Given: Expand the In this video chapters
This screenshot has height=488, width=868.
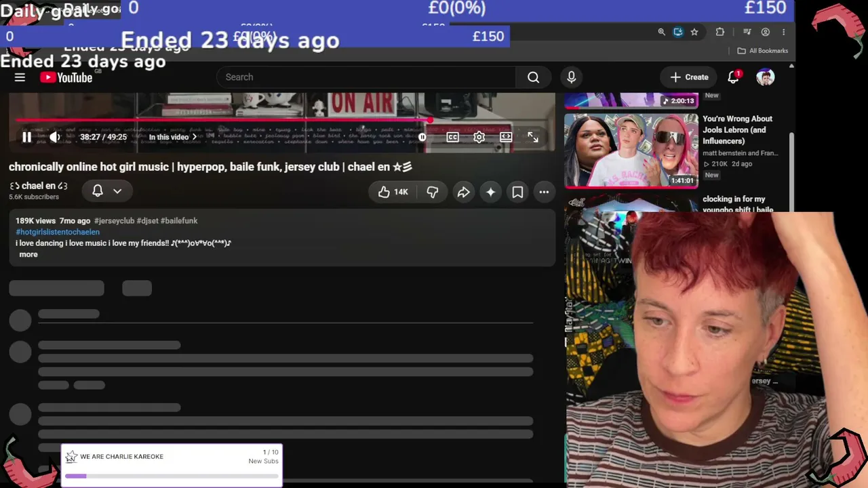Looking at the screenshot, I should click(172, 137).
